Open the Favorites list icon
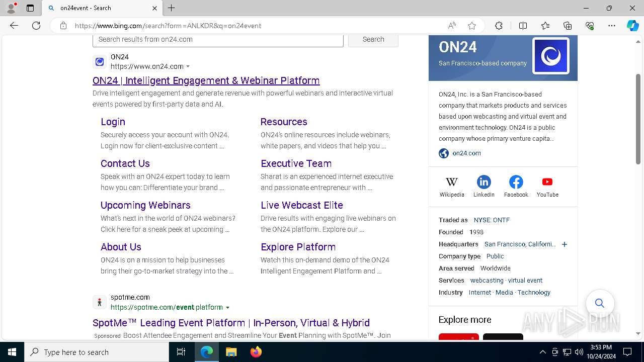Viewport: 644px width, 362px height. [x=545, y=26]
